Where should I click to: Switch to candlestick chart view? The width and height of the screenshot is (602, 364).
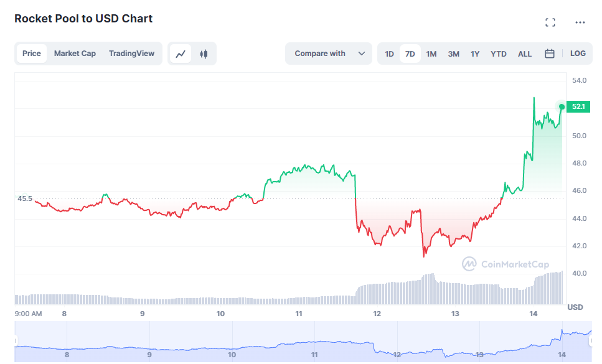tap(203, 54)
